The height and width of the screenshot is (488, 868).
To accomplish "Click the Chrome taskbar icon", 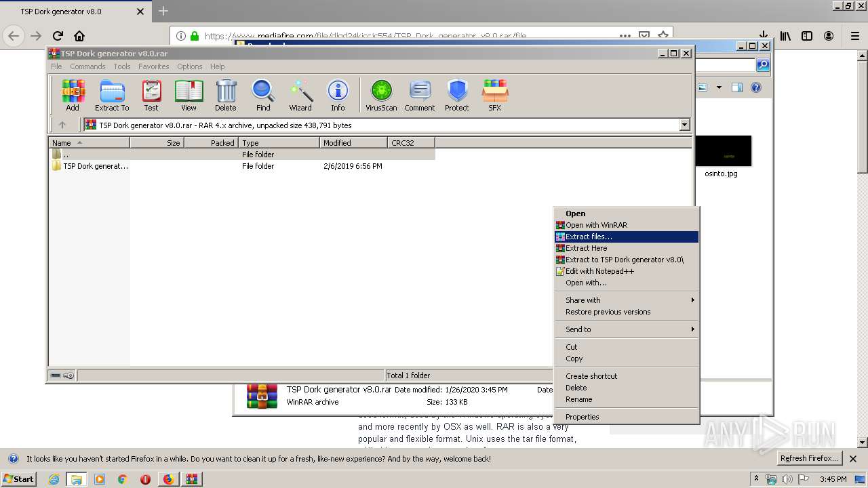I will point(123,479).
